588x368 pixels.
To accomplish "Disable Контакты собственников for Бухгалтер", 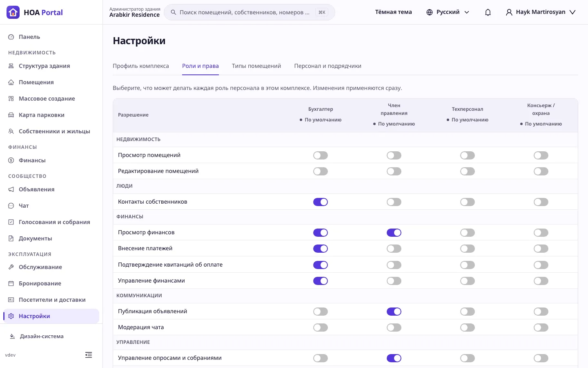I will click(321, 202).
